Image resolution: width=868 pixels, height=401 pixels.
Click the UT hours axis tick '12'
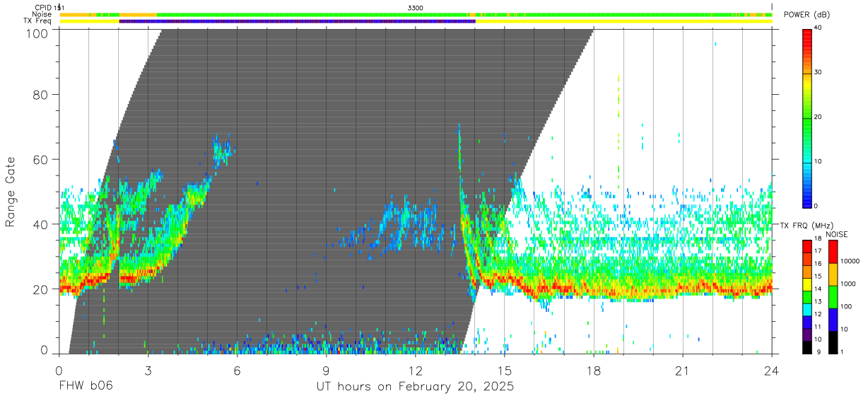click(x=416, y=370)
